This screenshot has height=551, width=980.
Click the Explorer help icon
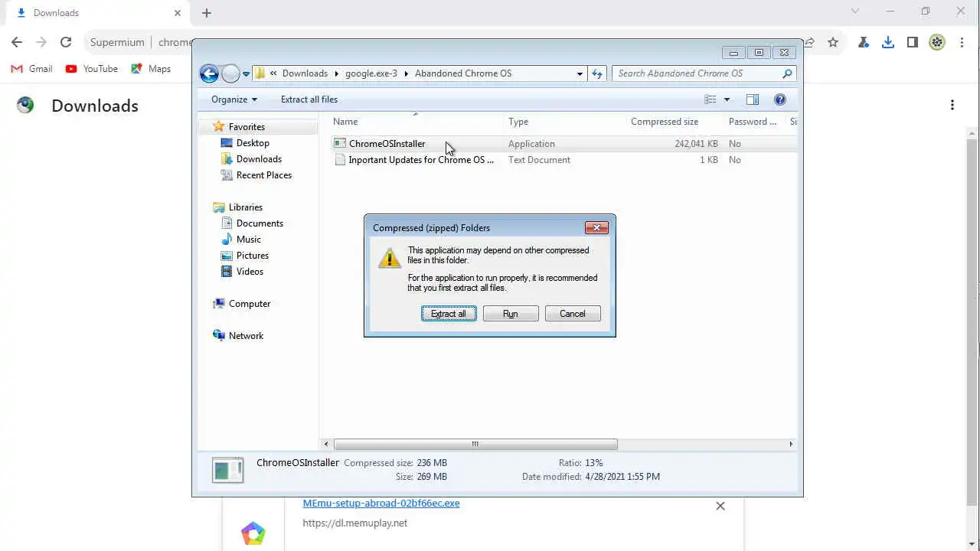[780, 99]
